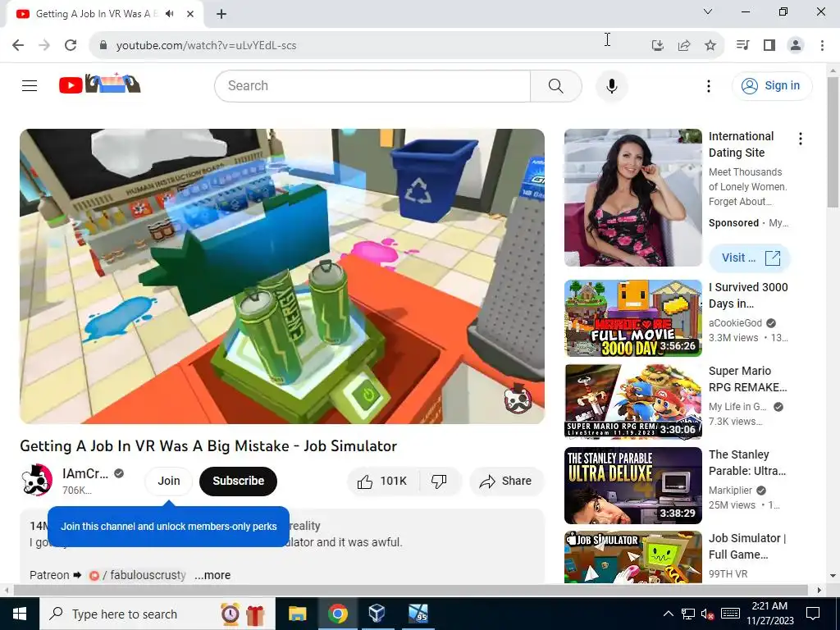The height and width of the screenshot is (630, 840).
Task: Click the Join membership button
Action: 169,481
